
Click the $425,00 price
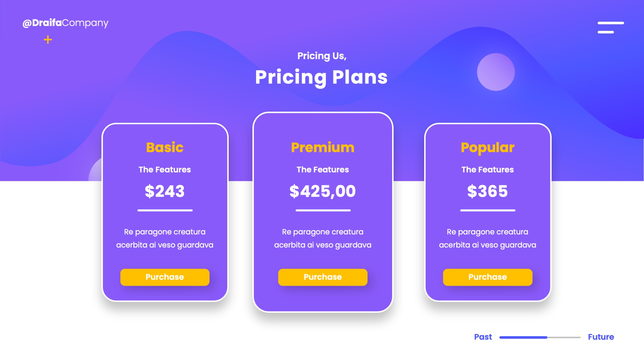pyautogui.click(x=323, y=191)
